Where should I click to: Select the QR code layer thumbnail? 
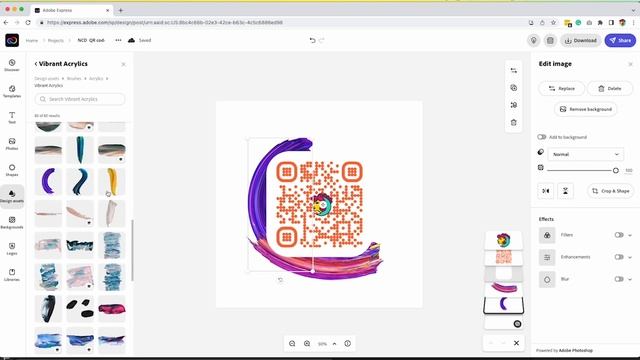503,257
